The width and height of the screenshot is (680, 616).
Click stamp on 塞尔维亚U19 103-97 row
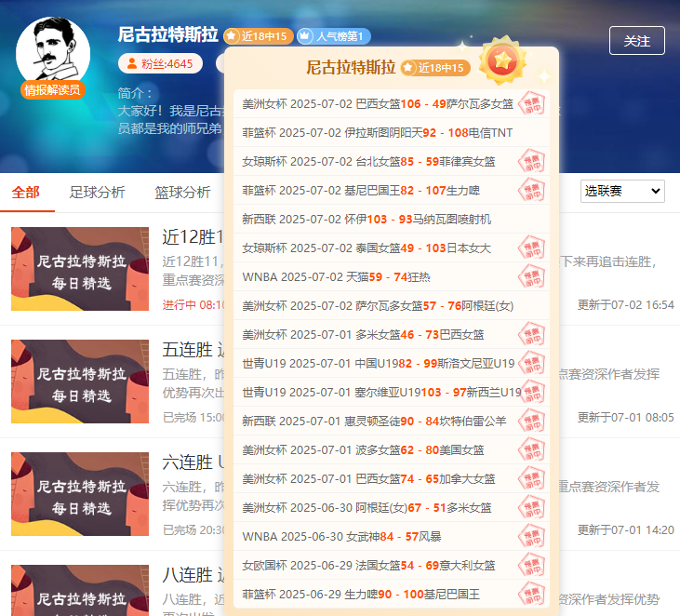click(x=532, y=392)
